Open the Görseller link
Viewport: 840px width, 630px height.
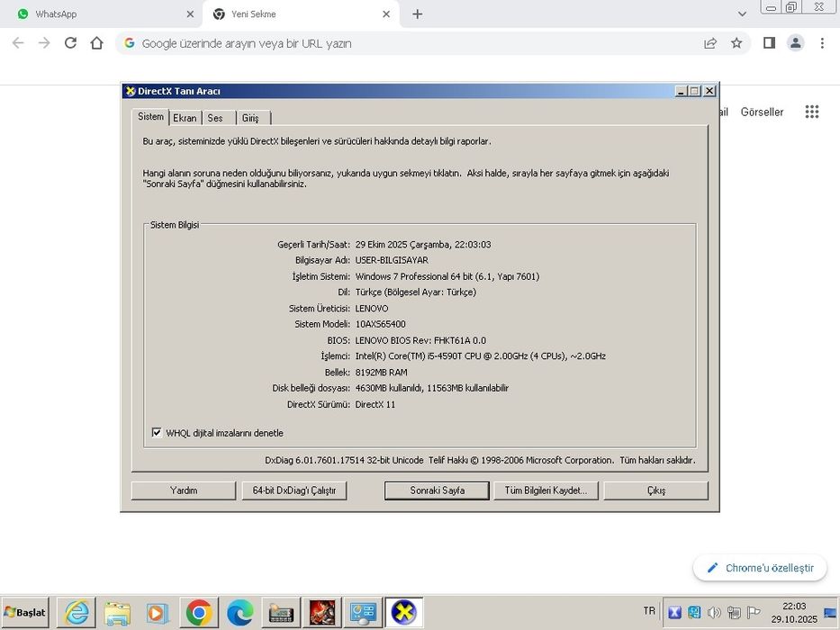762,112
